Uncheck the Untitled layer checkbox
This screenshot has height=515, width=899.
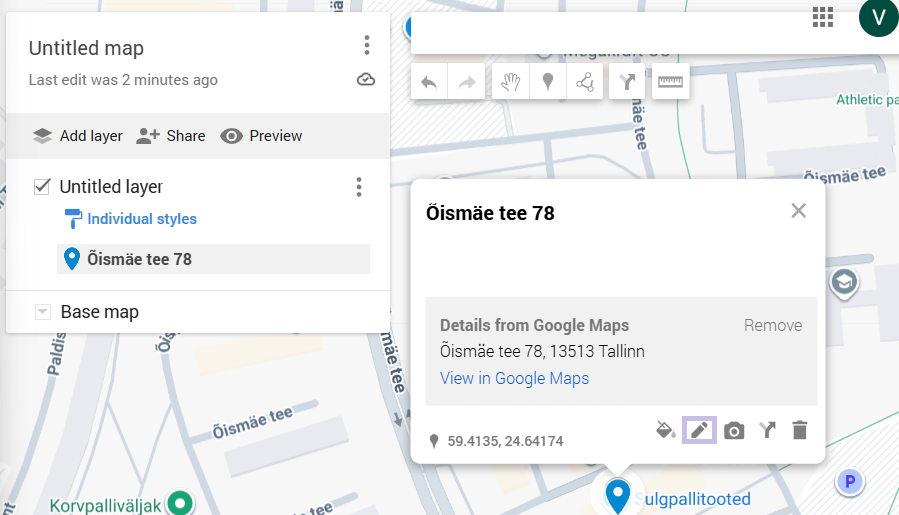(x=42, y=186)
